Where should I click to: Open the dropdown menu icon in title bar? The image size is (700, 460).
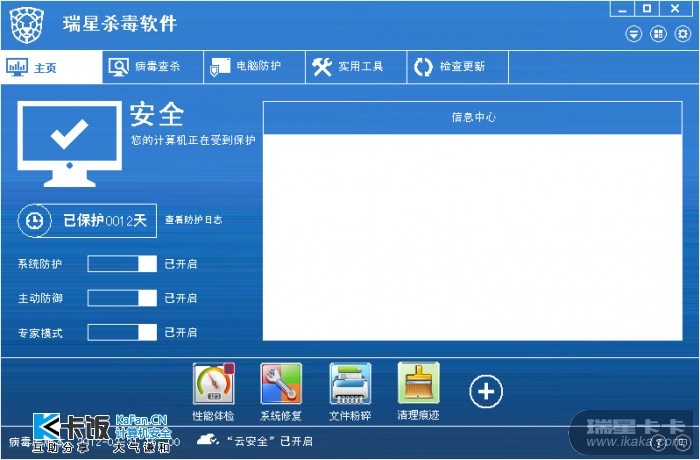pos(633,34)
